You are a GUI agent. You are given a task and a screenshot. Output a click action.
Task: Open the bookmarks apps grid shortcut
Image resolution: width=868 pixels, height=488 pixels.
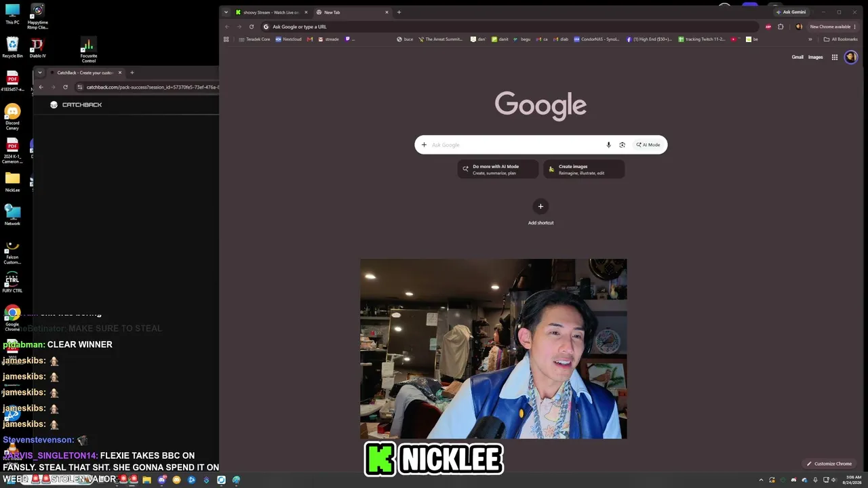[x=226, y=39]
